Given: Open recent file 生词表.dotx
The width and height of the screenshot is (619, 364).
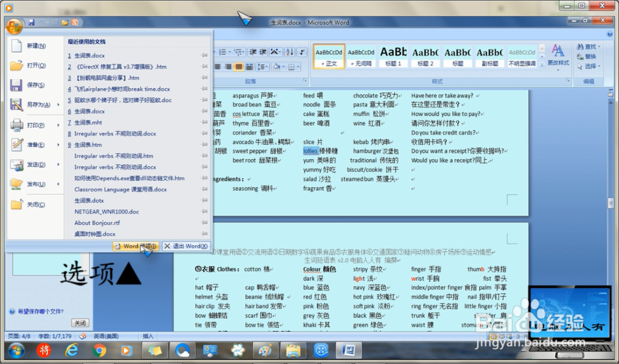Looking at the screenshot, I should (89, 201).
